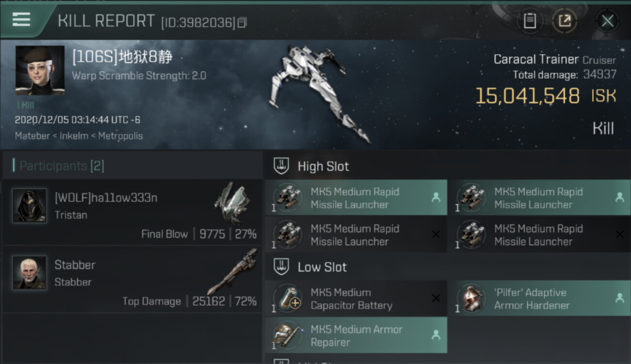631x364 pixels.
Task: Open the hamburger menu icon
Action: [x=21, y=19]
